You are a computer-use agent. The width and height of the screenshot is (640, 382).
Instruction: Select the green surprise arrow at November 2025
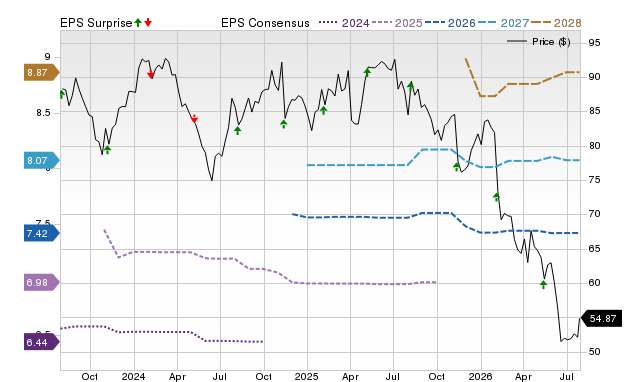(457, 167)
